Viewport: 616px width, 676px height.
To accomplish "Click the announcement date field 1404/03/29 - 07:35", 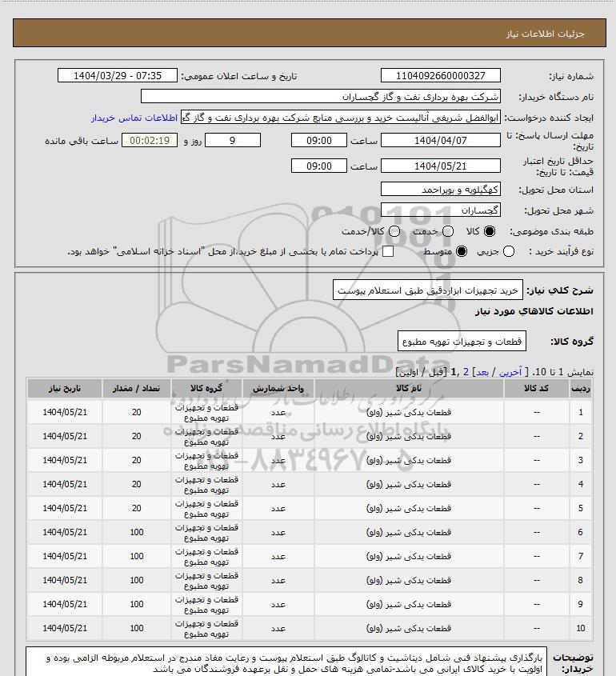I will 118,75.
